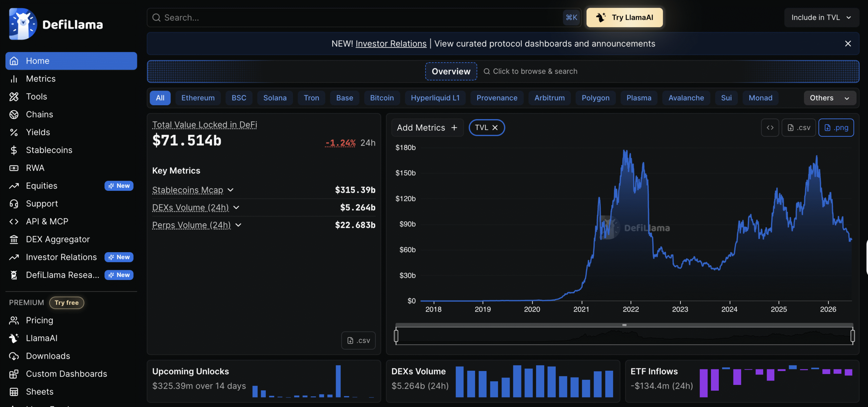
Task: Click the Pricing users icon
Action: click(x=14, y=320)
